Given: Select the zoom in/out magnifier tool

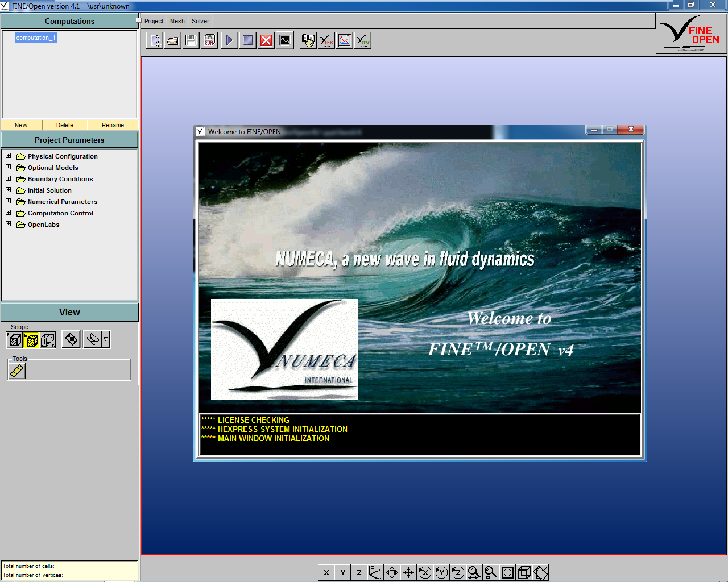Looking at the screenshot, I should [x=474, y=572].
